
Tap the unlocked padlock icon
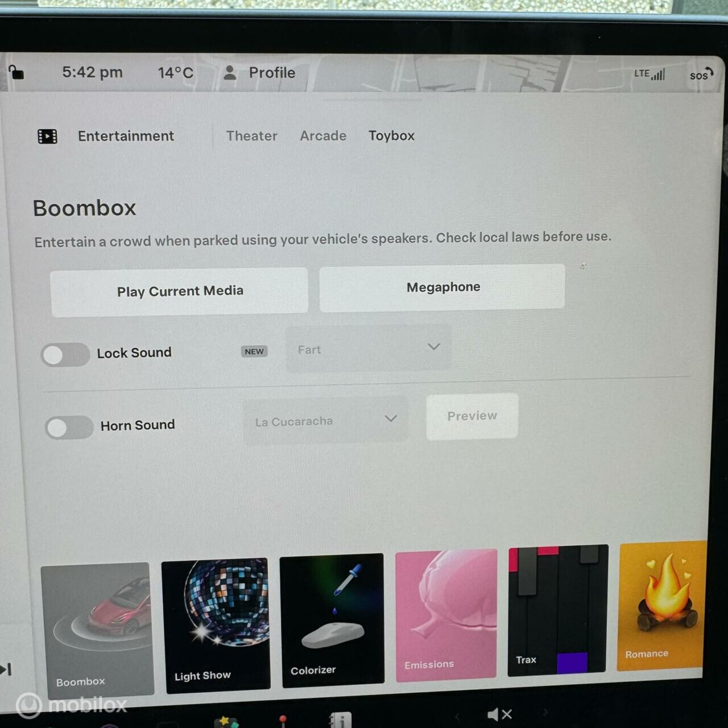[16, 72]
